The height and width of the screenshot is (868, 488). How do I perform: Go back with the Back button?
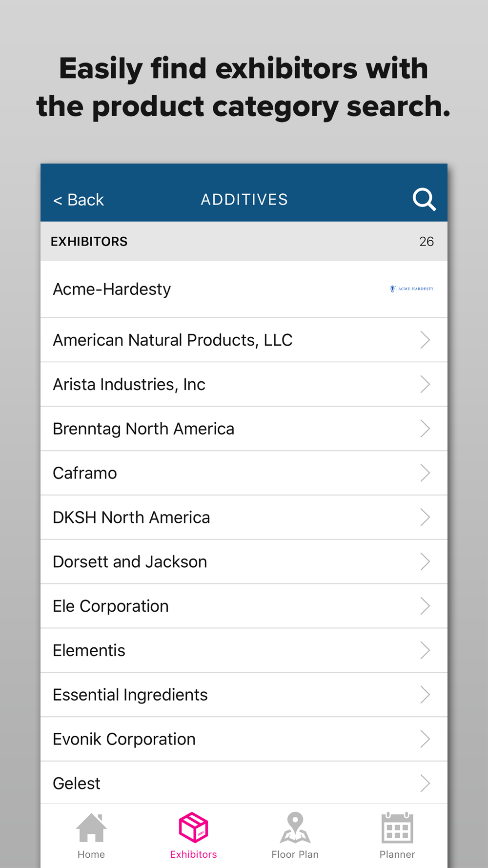79,200
